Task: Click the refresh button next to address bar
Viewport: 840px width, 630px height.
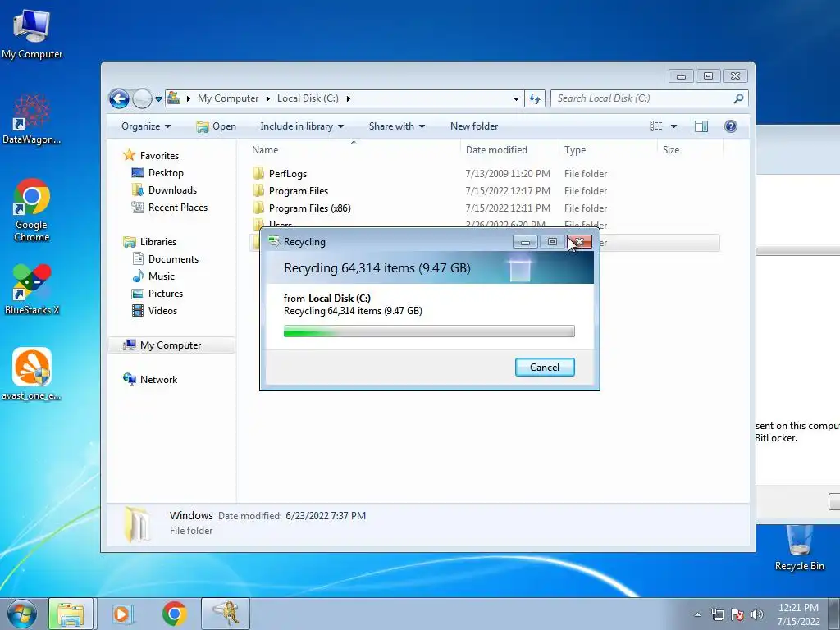Action: point(535,98)
